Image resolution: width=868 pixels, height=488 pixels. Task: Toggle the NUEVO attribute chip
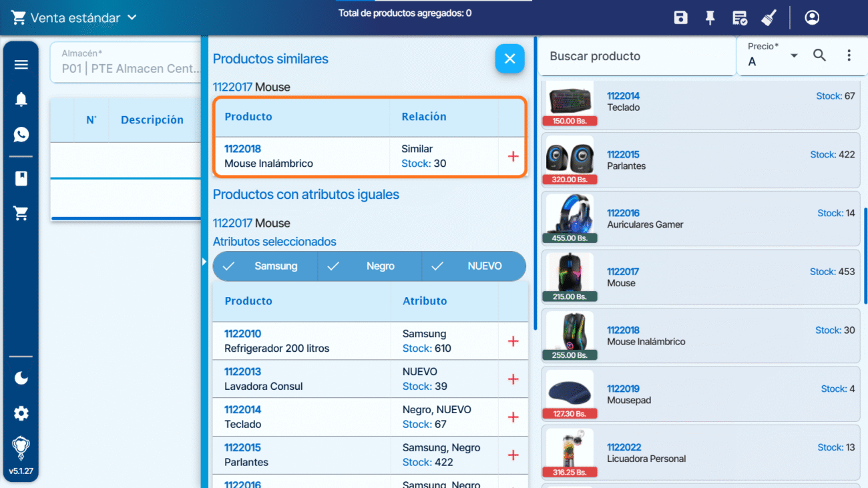point(474,266)
